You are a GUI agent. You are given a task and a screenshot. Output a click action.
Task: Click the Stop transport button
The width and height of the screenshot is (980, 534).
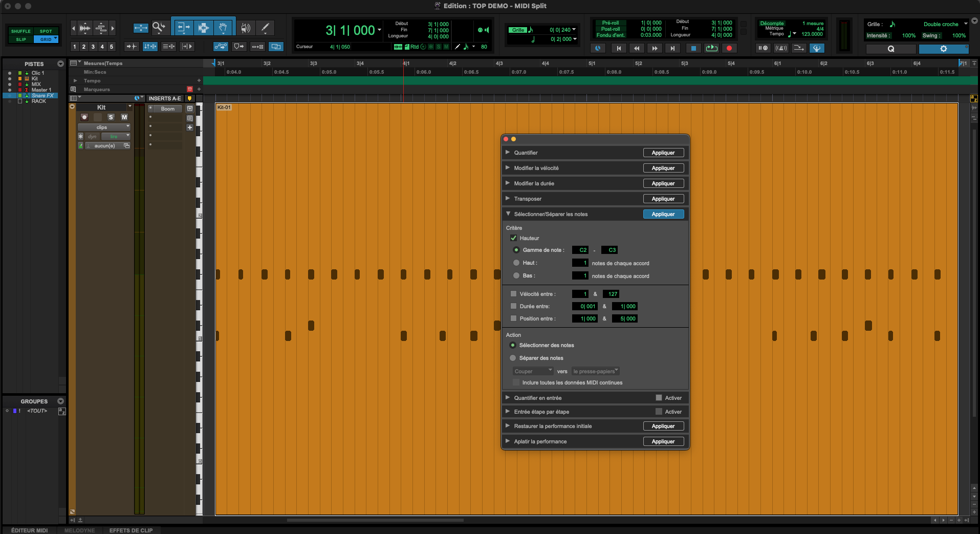point(693,48)
